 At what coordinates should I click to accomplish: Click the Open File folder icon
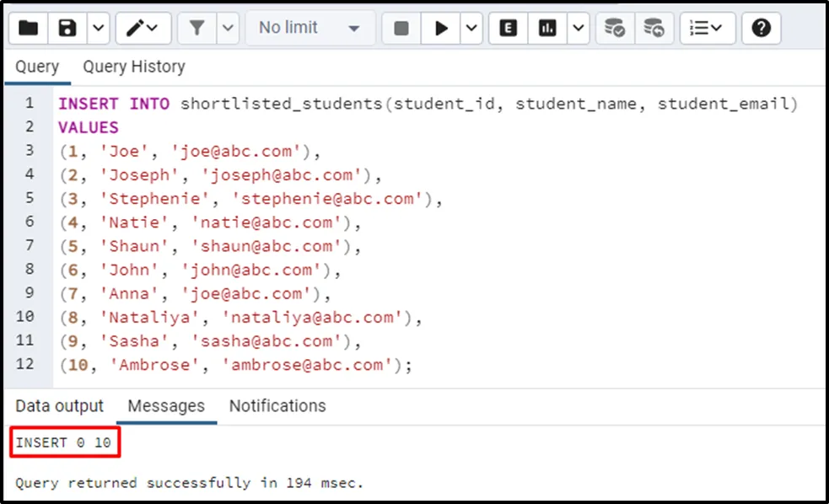pyautogui.click(x=29, y=28)
